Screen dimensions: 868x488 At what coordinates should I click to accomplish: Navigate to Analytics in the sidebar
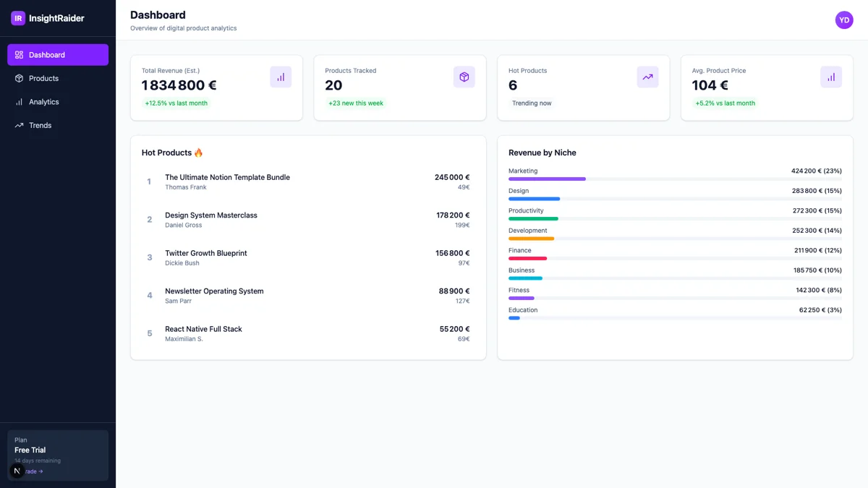point(45,101)
